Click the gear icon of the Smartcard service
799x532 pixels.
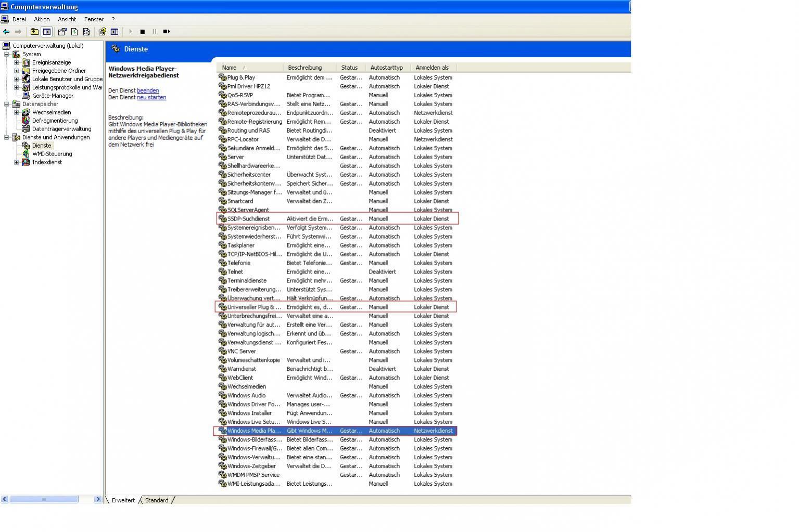pyautogui.click(x=222, y=201)
